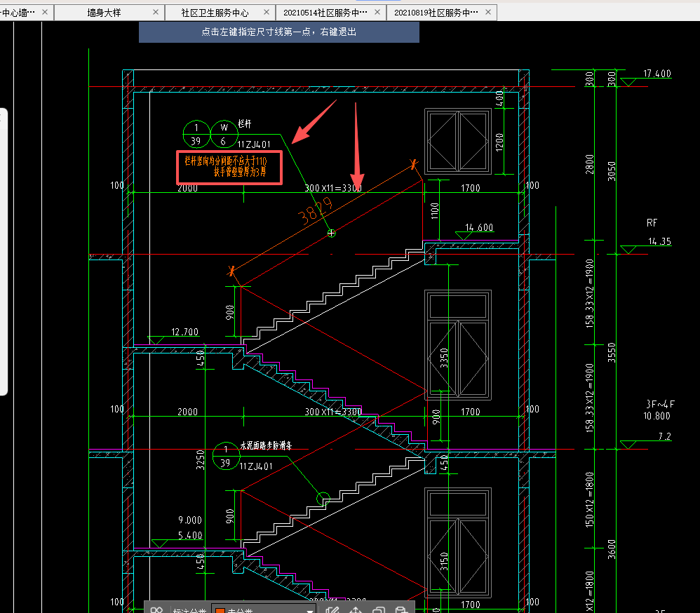Click the snap cursor marker on the red handrail line
The width and height of the screenshot is (700, 613).
click(331, 233)
